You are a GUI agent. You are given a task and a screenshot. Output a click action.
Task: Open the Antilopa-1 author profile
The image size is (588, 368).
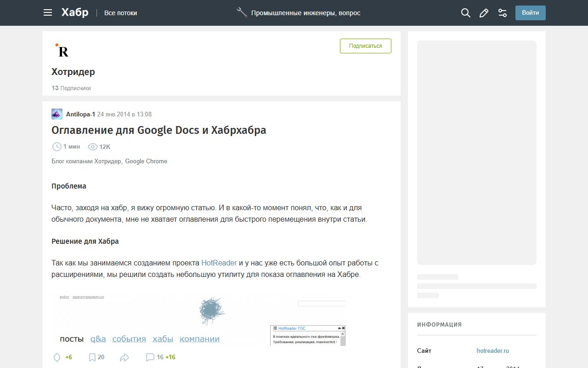click(x=80, y=114)
